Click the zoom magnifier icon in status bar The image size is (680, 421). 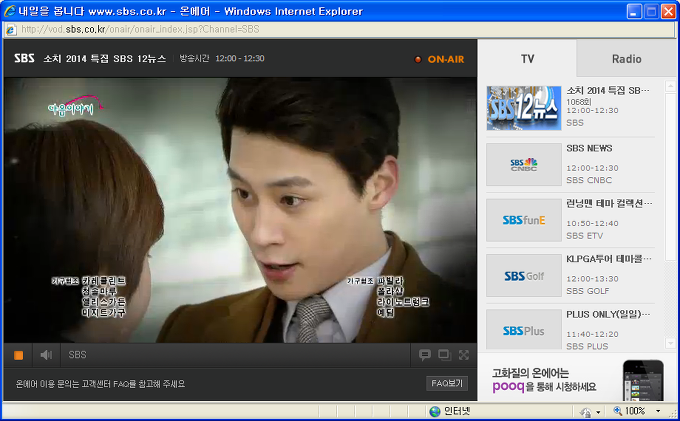click(618, 411)
